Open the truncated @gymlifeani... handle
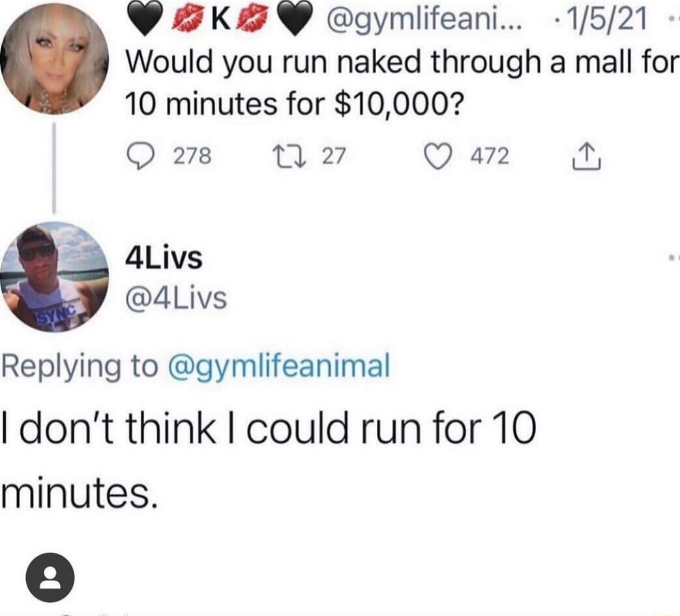 pos(424,20)
